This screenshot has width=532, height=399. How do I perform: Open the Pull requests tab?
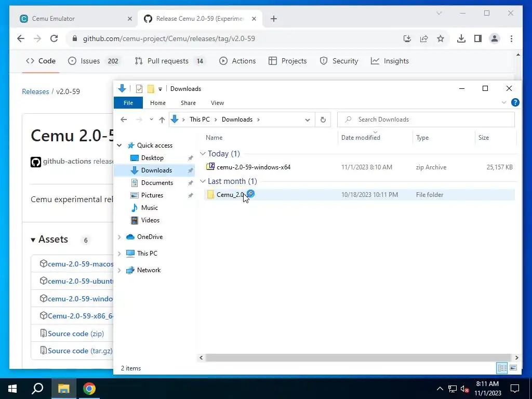(169, 61)
